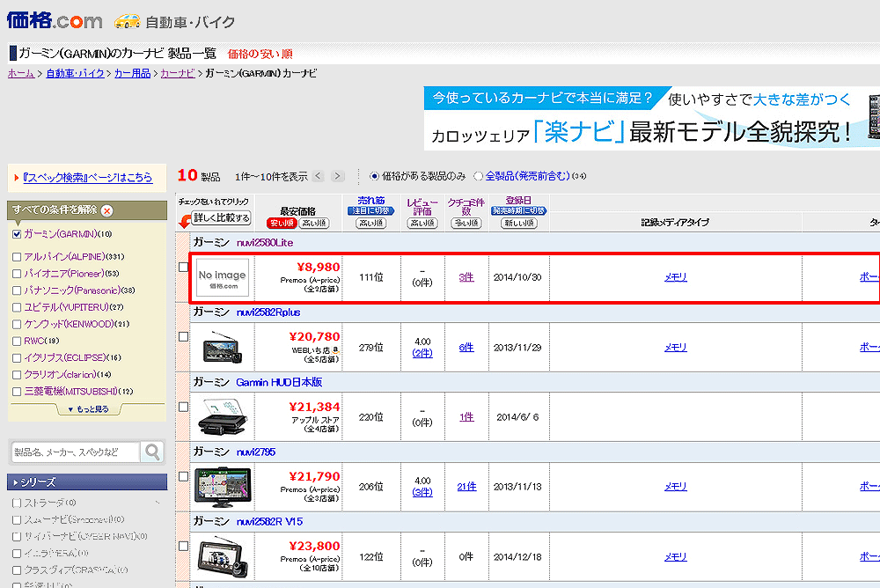
Task: Open (2件) review rating for nuvi2582Rplus
Action: tap(422, 353)
